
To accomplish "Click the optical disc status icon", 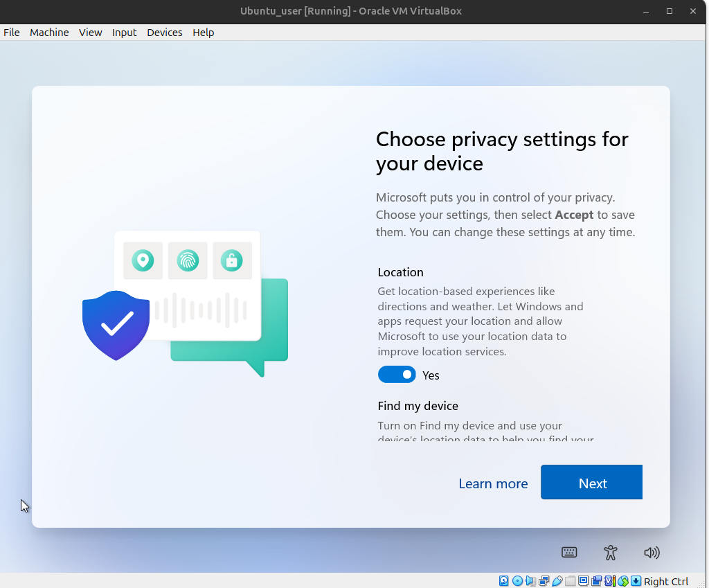I will (517, 581).
